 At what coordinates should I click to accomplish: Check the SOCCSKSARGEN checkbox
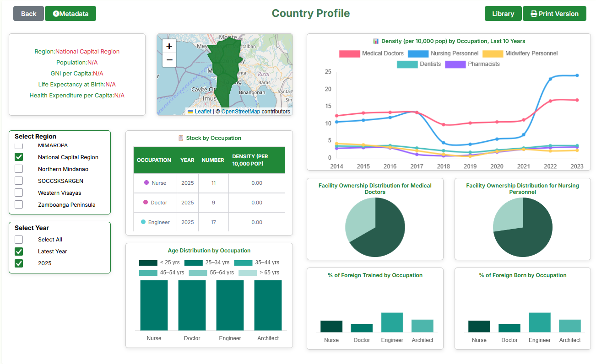click(19, 181)
